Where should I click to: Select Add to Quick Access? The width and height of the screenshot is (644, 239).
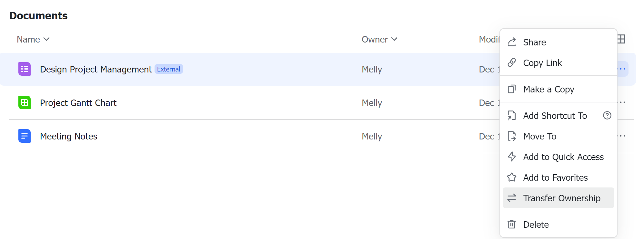coord(564,157)
